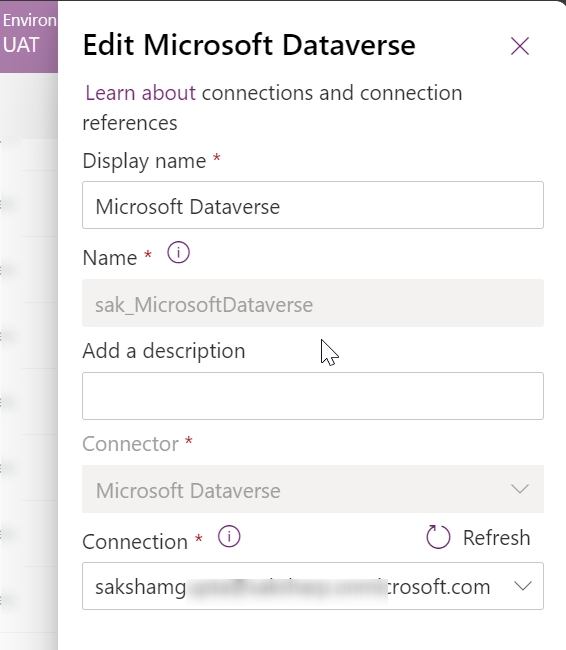Viewport: 566px width, 650px height.
Task: Open the Connector Microsoft Dataverse dropdown
Action: coord(313,489)
